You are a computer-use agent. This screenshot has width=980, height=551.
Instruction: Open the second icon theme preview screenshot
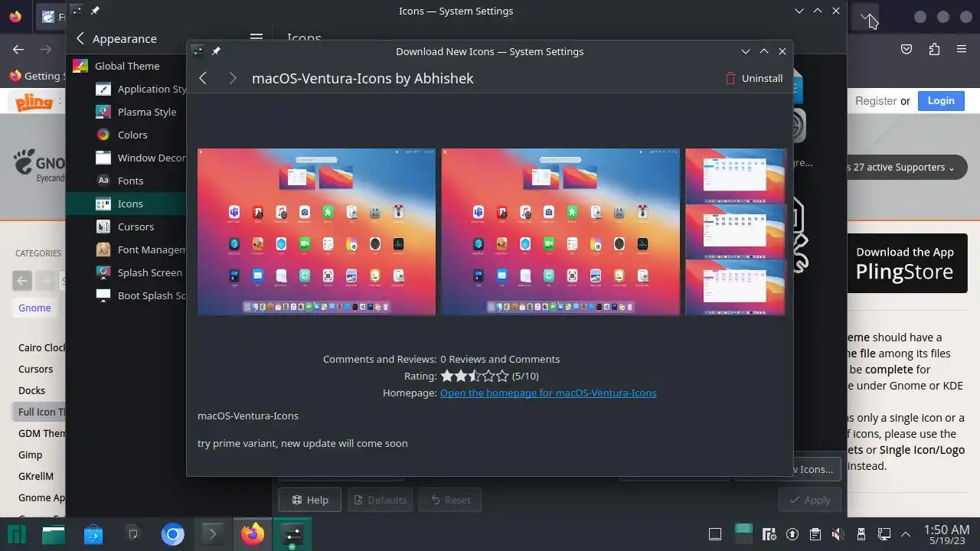[x=560, y=232]
